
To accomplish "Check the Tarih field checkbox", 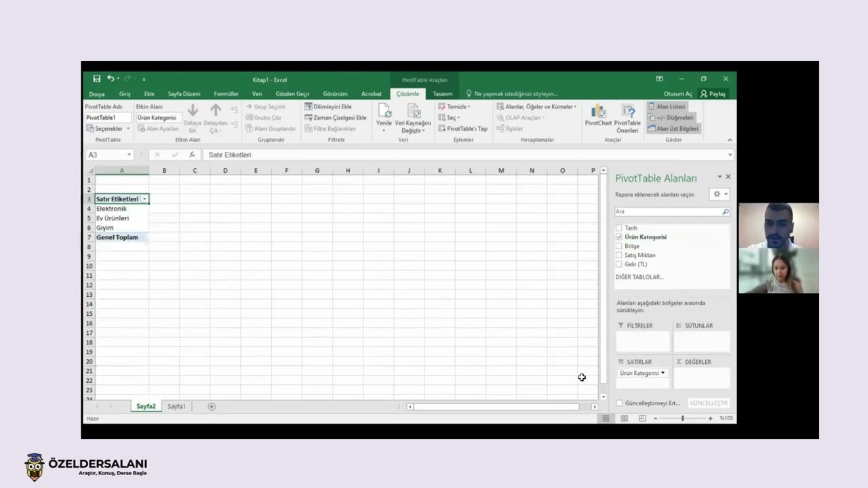I will coord(618,228).
